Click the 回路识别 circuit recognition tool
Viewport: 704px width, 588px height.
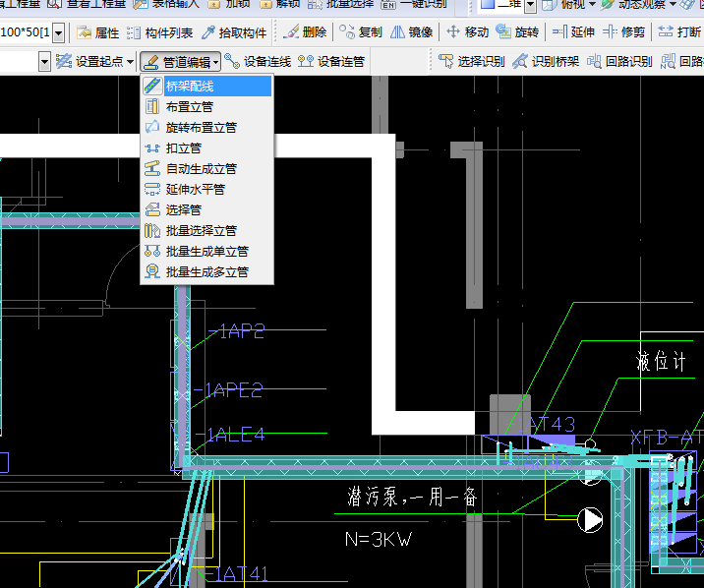pos(619,62)
